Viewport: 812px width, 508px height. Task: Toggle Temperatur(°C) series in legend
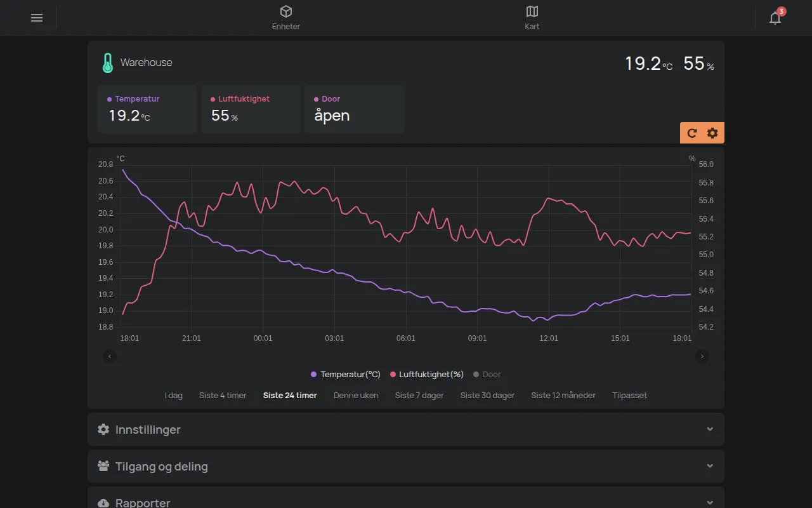pyautogui.click(x=346, y=375)
